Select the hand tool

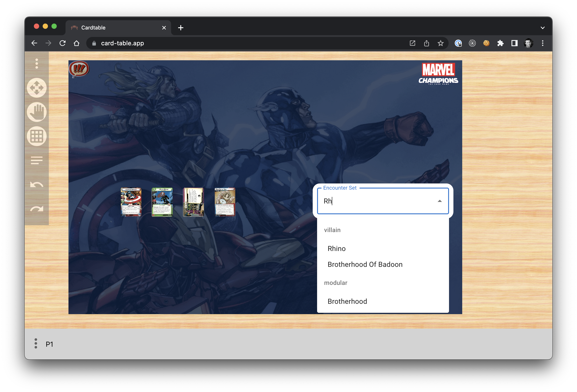click(37, 112)
